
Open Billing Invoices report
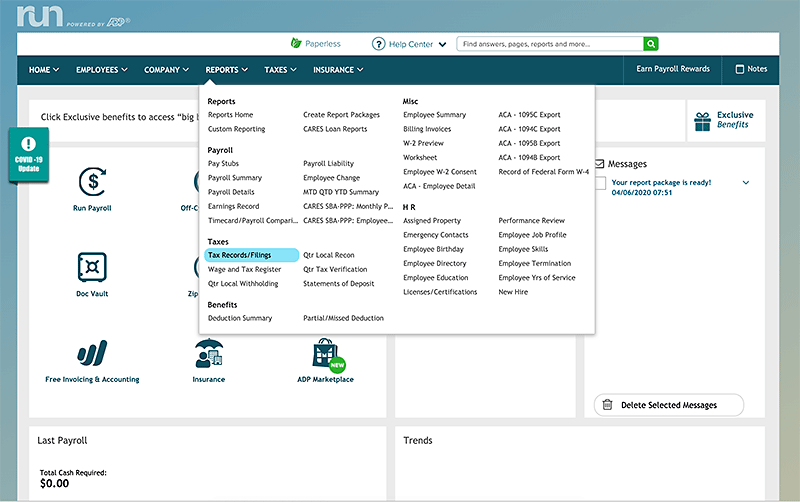click(427, 129)
